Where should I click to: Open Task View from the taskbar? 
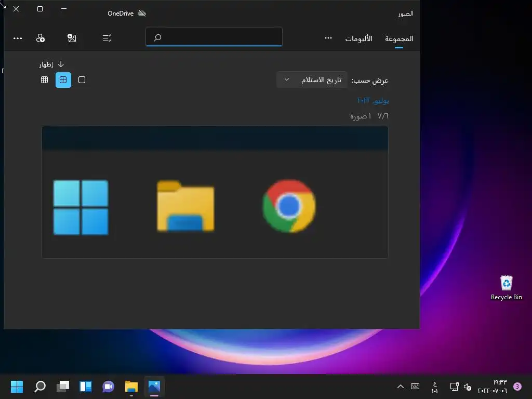click(63, 387)
